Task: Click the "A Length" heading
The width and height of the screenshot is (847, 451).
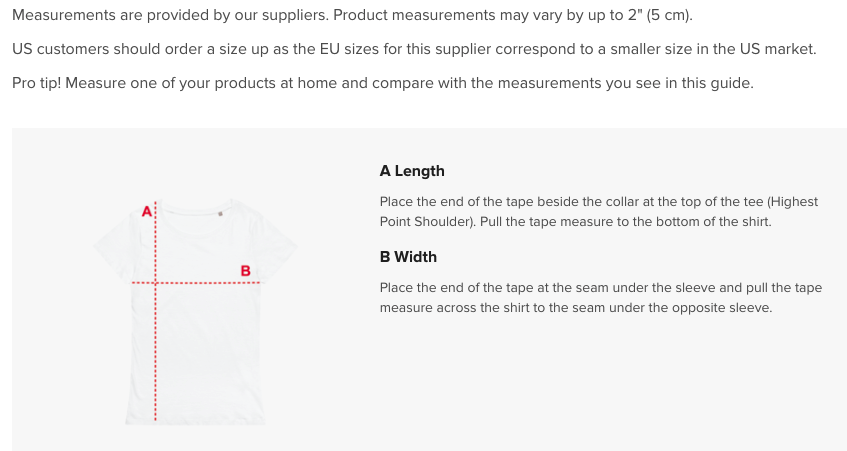Action: 412,171
